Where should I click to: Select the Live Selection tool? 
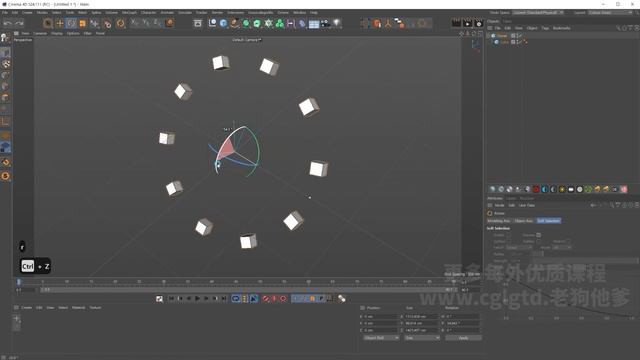pyautogui.click(x=48, y=24)
